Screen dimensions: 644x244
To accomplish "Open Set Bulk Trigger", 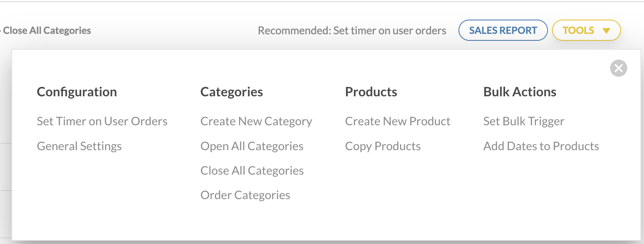I will [524, 122].
